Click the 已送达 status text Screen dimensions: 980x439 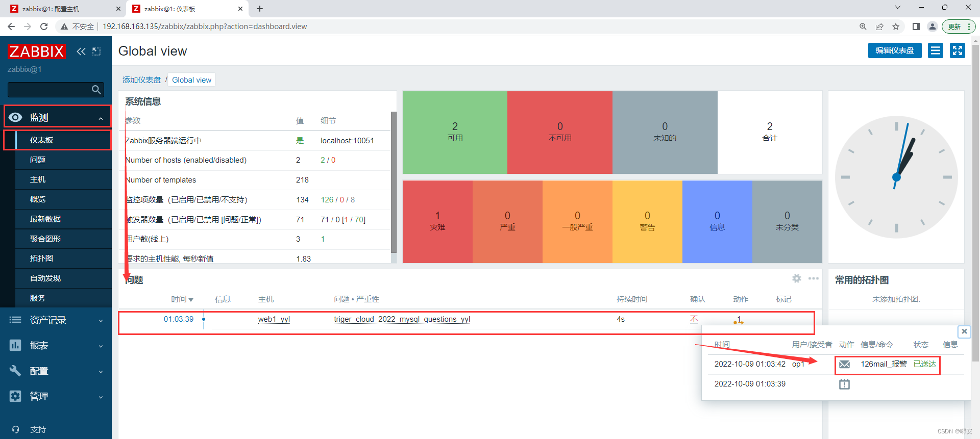(x=925, y=364)
